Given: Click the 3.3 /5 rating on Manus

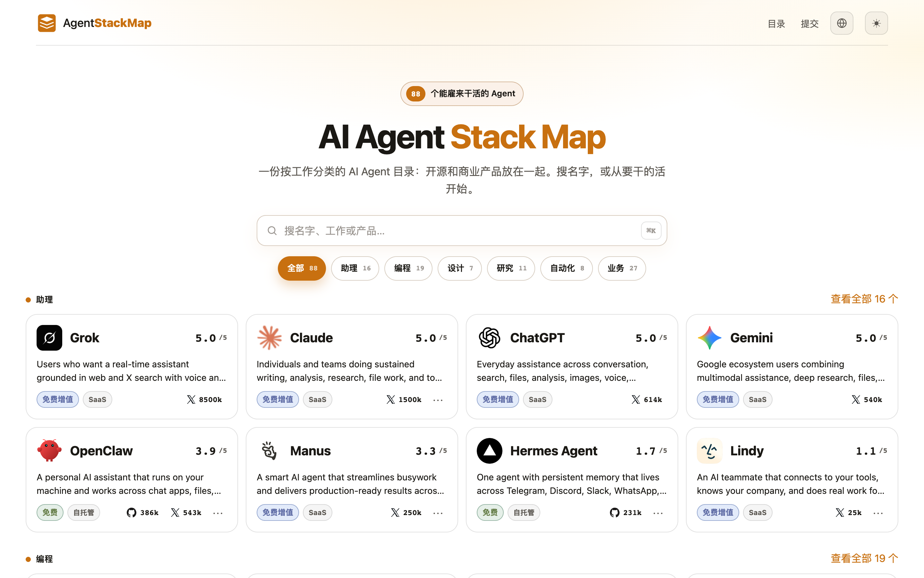Looking at the screenshot, I should point(432,451).
